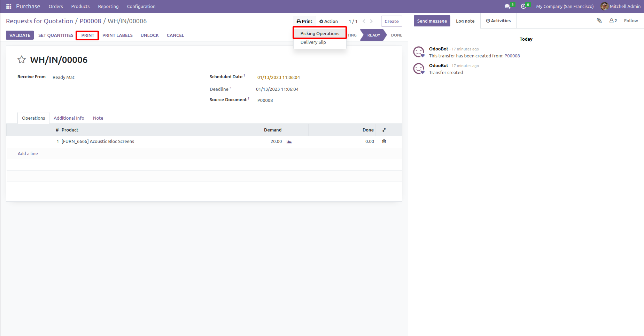Collapse the Print dropdown in control panel
The height and width of the screenshot is (336, 644).
click(304, 21)
